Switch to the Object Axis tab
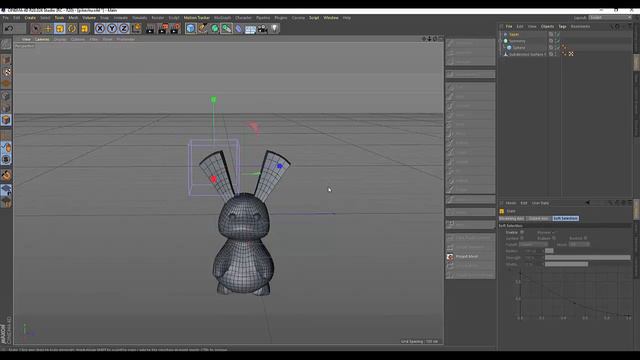640x360 pixels. pyautogui.click(x=538, y=219)
